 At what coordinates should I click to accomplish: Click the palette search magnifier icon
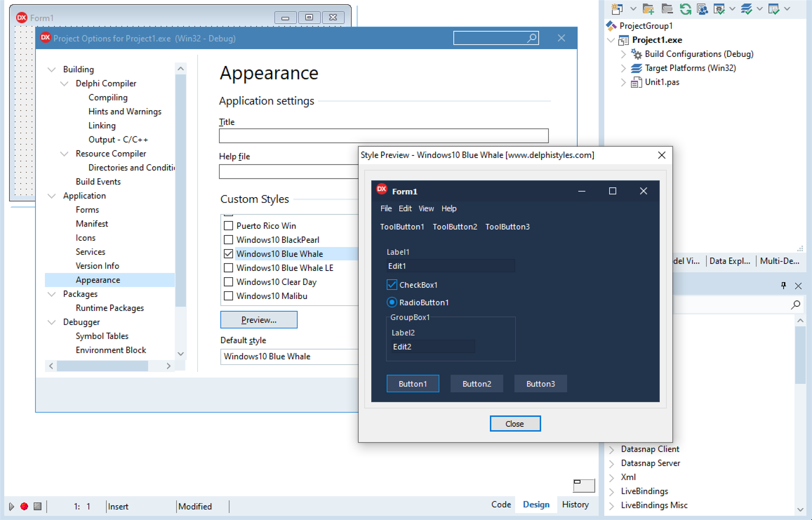tap(796, 305)
